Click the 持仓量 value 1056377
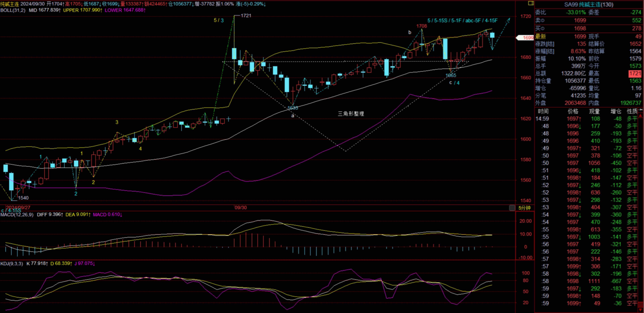The image size is (644, 313). point(575,81)
